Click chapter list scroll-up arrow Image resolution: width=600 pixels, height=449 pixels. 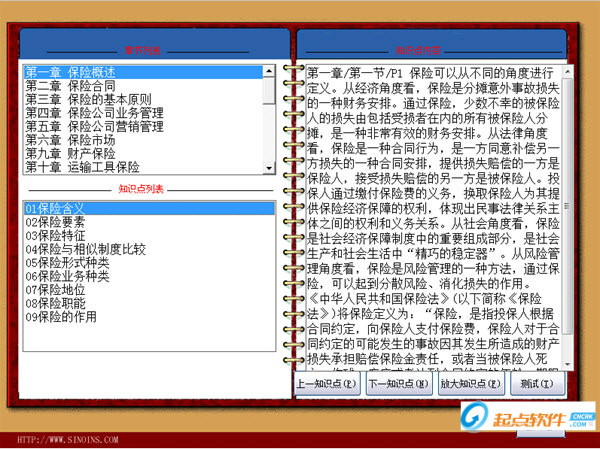[x=269, y=71]
